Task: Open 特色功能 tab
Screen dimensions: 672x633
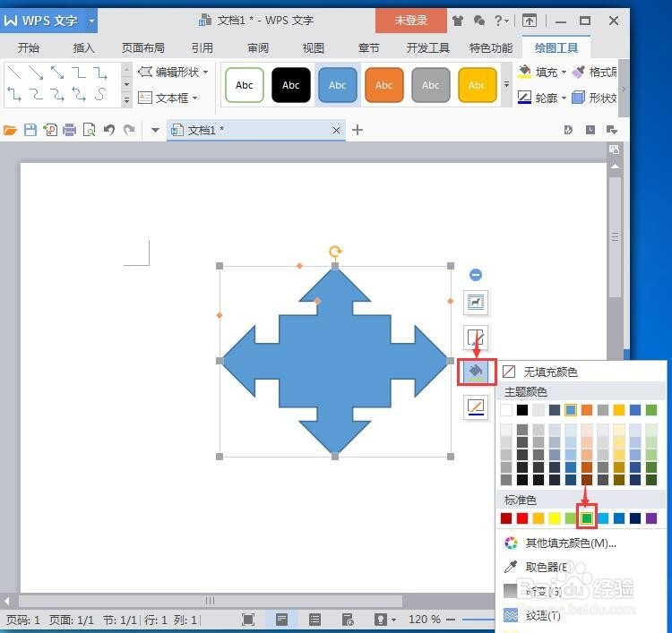Action: click(491, 48)
